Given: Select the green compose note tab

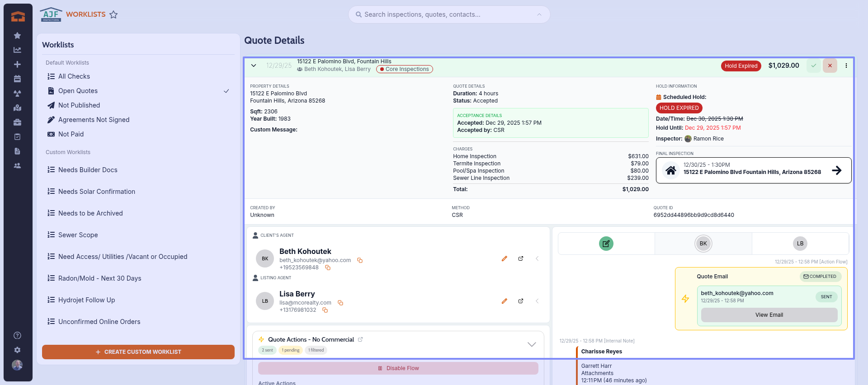Looking at the screenshot, I should tap(606, 244).
